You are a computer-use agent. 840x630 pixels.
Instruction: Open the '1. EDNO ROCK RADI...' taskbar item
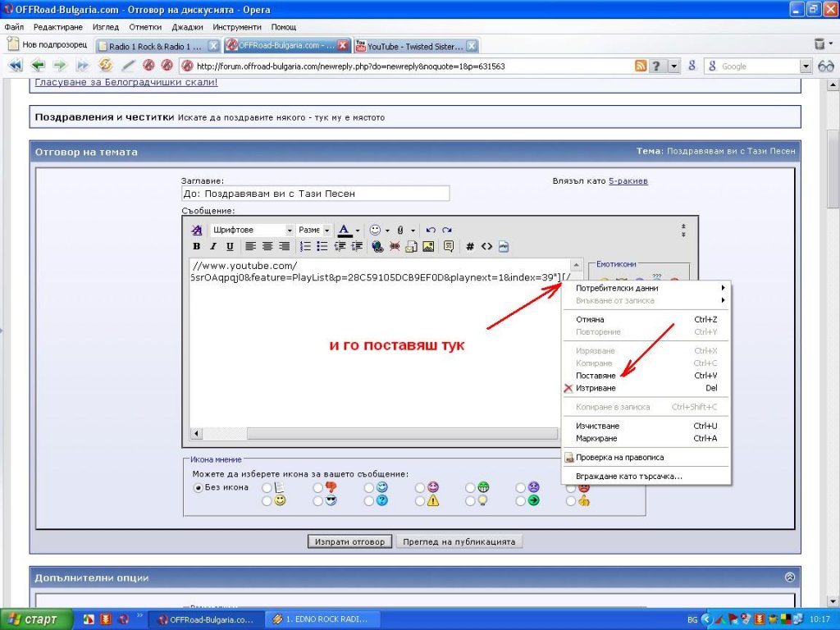tap(323, 619)
